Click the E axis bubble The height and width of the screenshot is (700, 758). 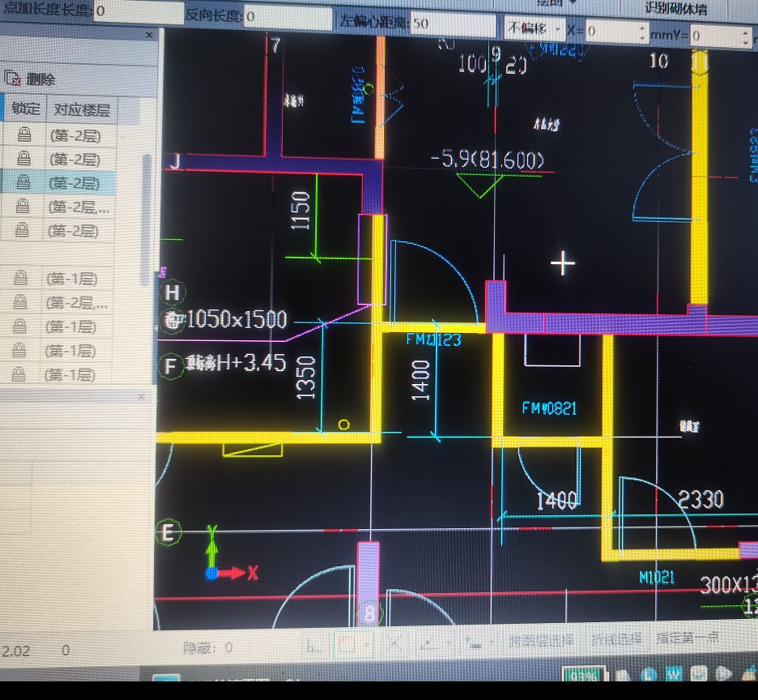[x=168, y=532]
